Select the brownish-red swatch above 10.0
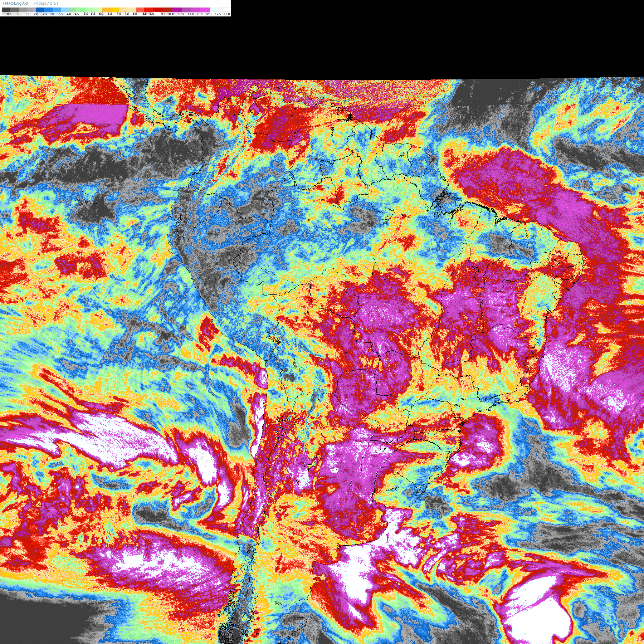The height and width of the screenshot is (644, 644). click(x=167, y=10)
